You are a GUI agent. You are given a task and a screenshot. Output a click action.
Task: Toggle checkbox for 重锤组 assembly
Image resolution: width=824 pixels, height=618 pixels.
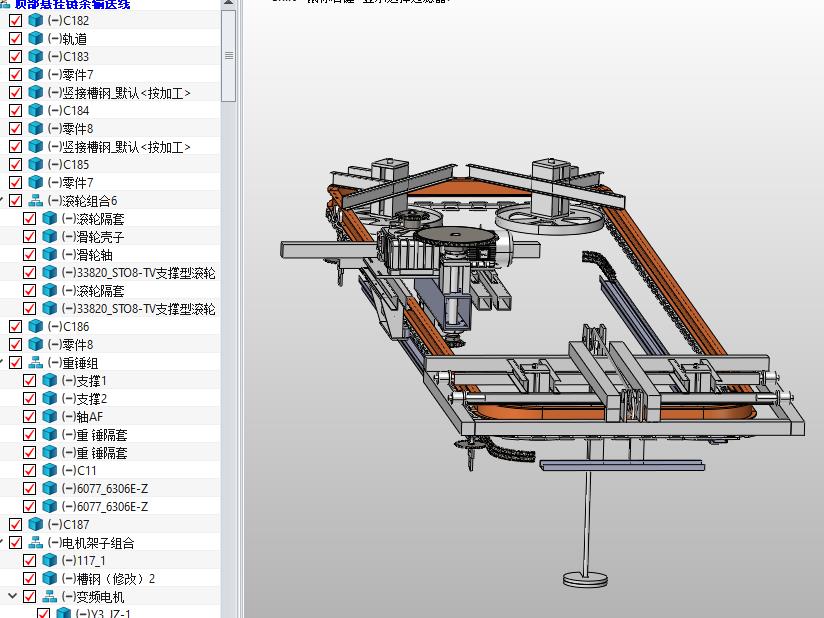pyautogui.click(x=16, y=363)
